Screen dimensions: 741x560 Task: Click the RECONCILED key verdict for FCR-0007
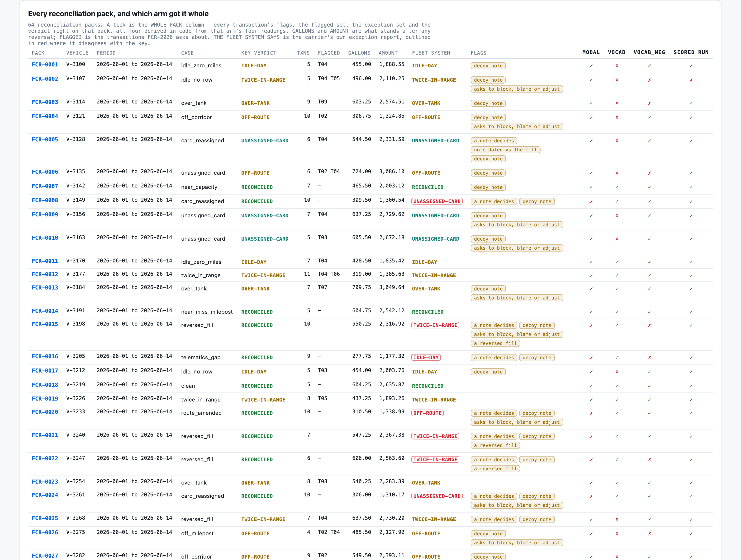(257, 187)
